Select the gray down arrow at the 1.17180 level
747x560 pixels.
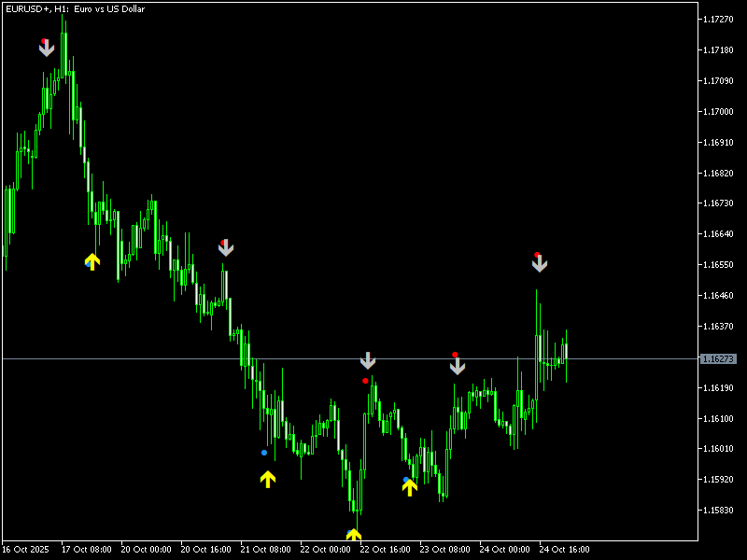pyautogui.click(x=46, y=49)
